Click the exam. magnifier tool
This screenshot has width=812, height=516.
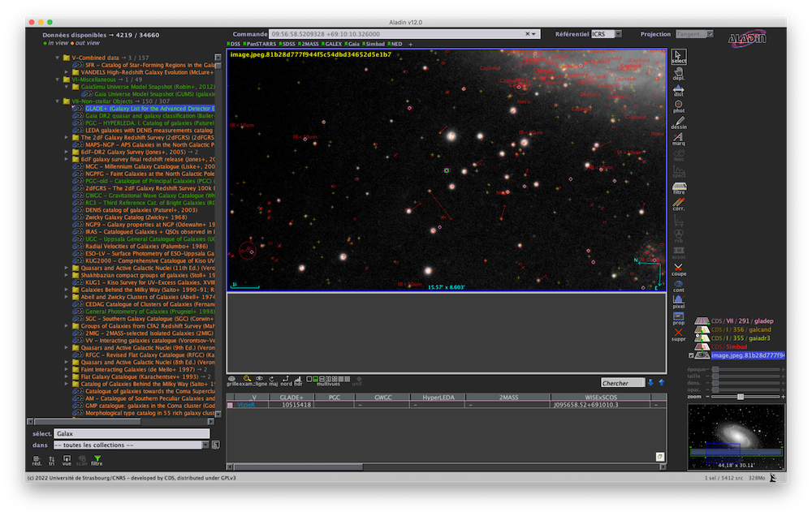click(247, 381)
